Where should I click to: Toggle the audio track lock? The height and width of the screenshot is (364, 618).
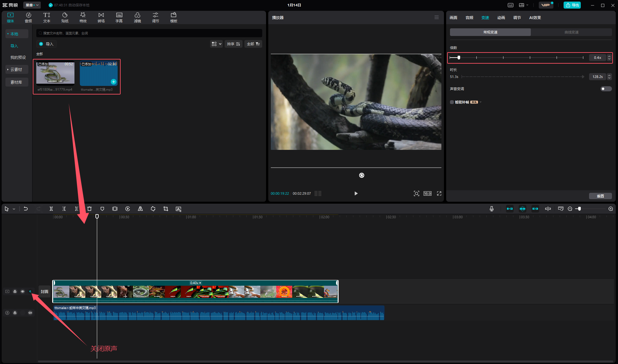(15, 313)
